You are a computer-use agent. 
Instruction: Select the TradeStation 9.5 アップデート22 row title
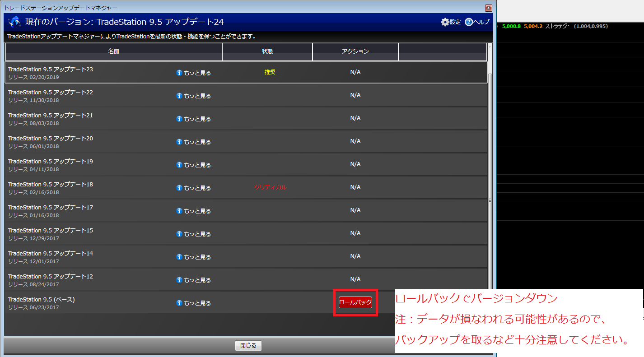[51, 92]
